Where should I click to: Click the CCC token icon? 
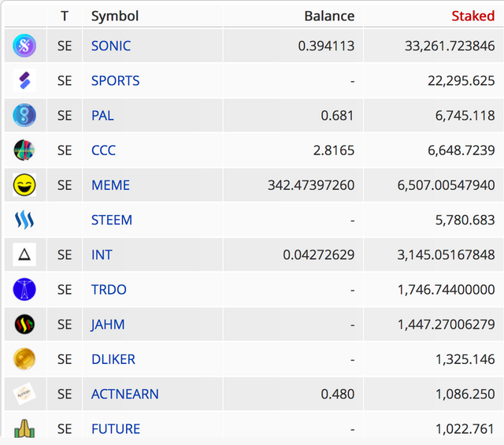pyautogui.click(x=24, y=150)
